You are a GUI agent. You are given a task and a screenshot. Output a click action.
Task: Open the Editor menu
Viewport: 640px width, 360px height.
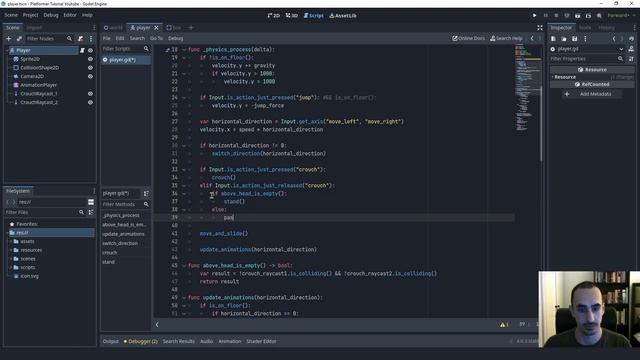(x=70, y=15)
